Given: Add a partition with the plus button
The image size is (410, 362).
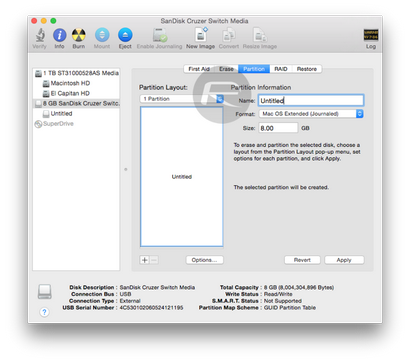Looking at the screenshot, I should click(x=144, y=260).
